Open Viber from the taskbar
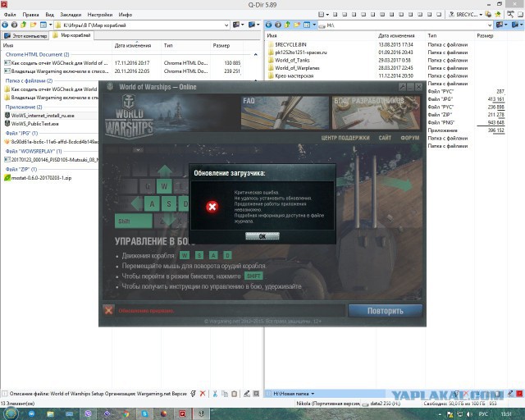 tap(88, 414)
